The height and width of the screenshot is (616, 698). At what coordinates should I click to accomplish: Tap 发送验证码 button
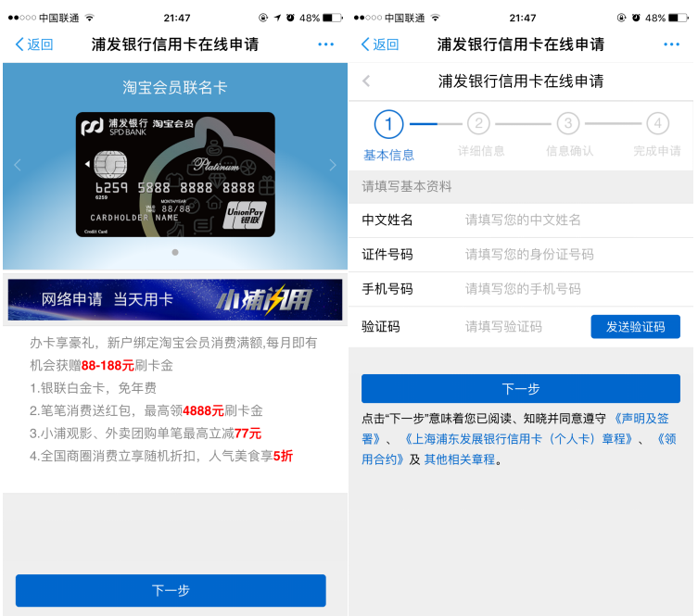(x=635, y=327)
